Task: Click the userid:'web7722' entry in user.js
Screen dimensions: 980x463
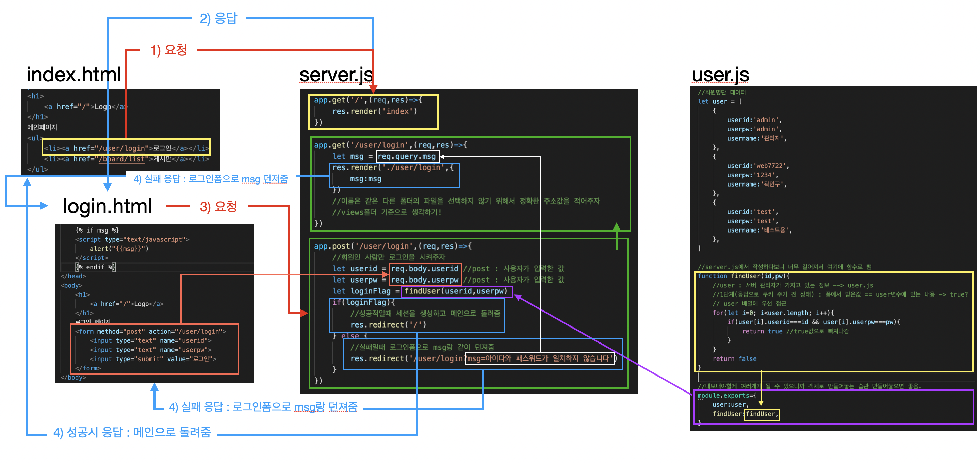Action: click(757, 166)
